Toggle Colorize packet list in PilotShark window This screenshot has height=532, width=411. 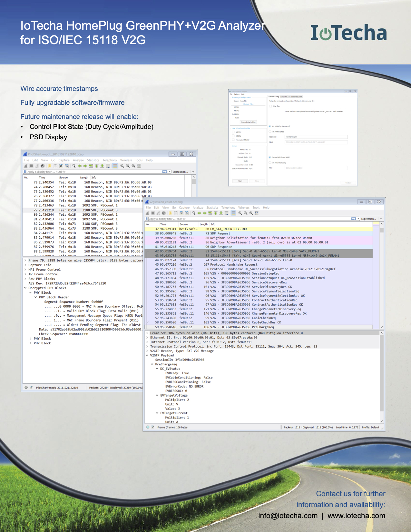[x=115, y=166]
